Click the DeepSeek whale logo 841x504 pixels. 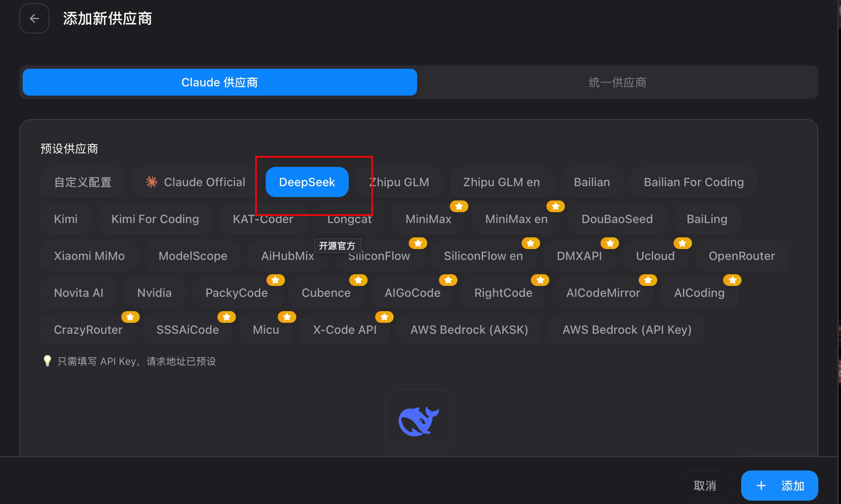tap(418, 421)
